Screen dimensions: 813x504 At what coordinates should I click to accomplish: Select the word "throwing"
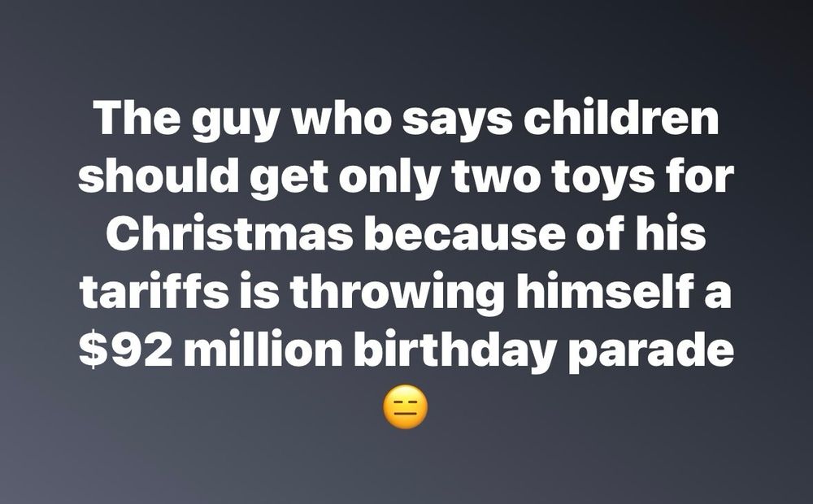click(397, 293)
